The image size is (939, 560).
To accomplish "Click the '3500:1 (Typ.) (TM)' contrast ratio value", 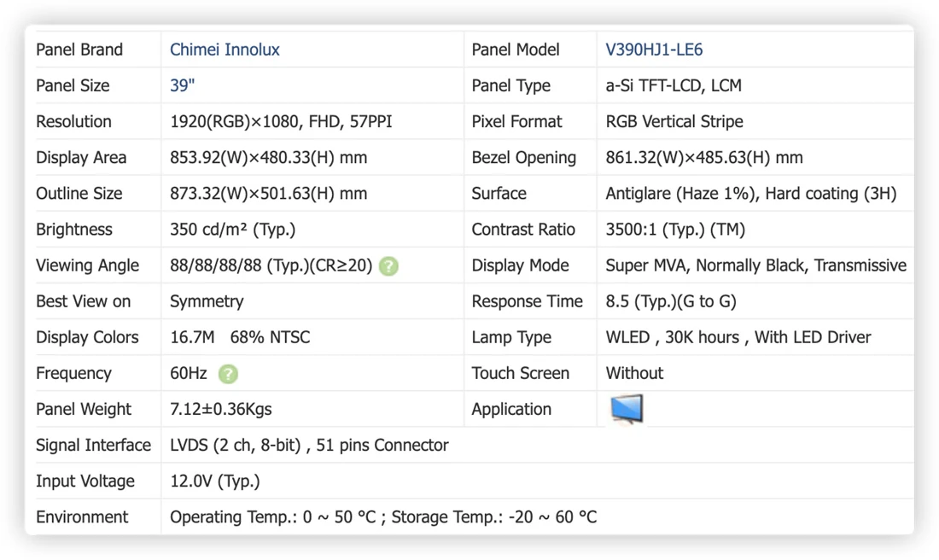I will (675, 230).
